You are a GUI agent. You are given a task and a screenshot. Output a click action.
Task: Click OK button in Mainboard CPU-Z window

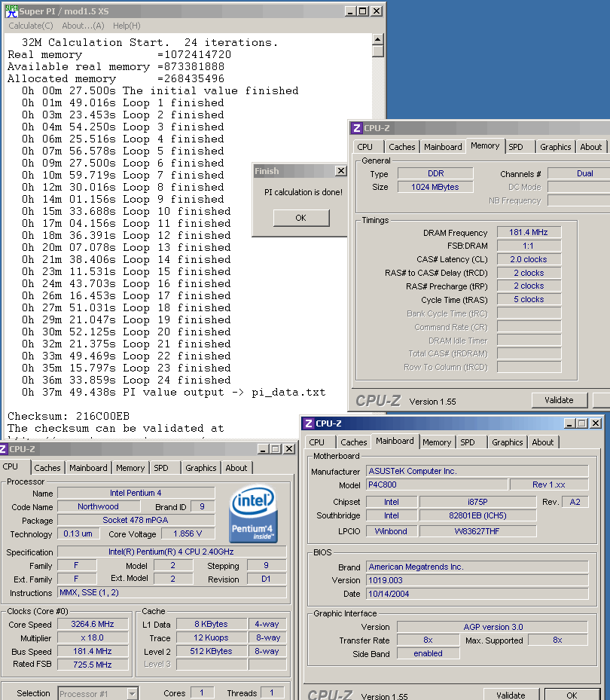572,695
